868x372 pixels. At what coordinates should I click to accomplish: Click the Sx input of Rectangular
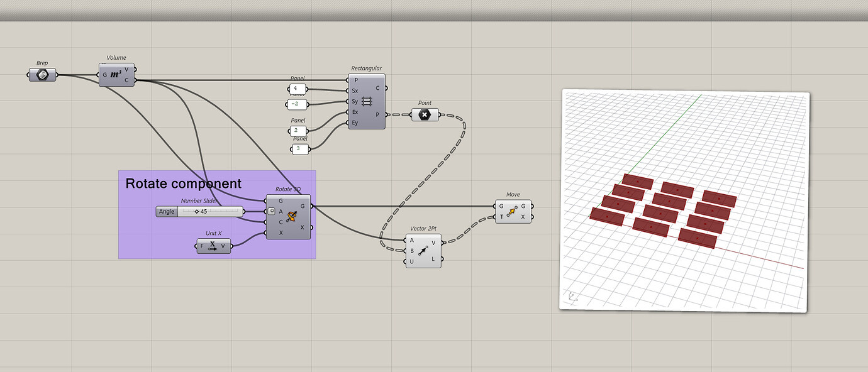(355, 90)
